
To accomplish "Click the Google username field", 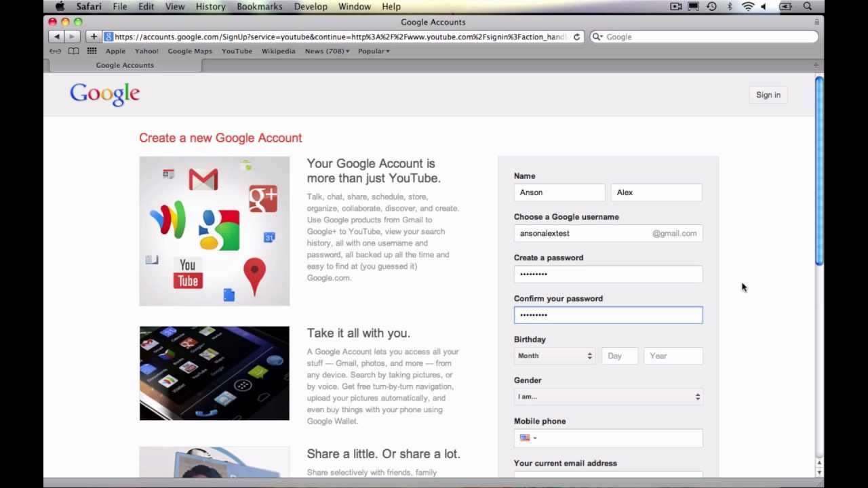I will click(608, 233).
